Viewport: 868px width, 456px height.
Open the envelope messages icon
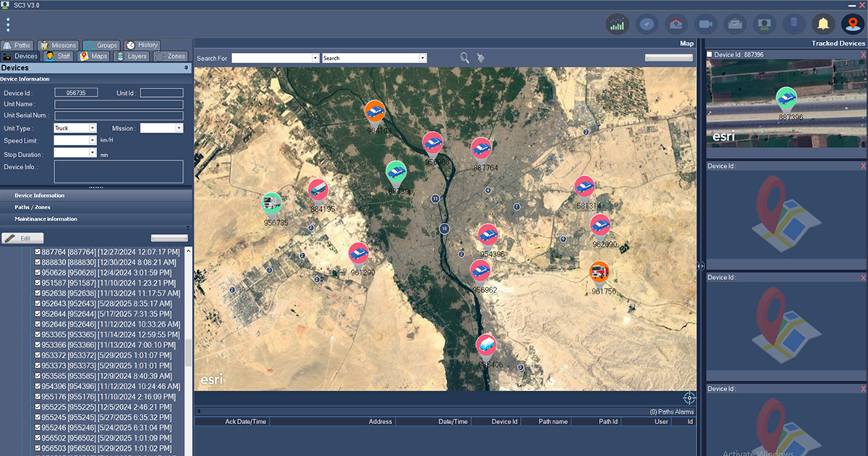pyautogui.click(x=735, y=24)
